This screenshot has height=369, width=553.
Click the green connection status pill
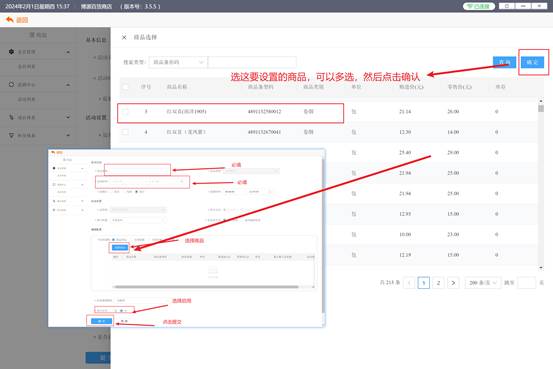tap(479, 6)
